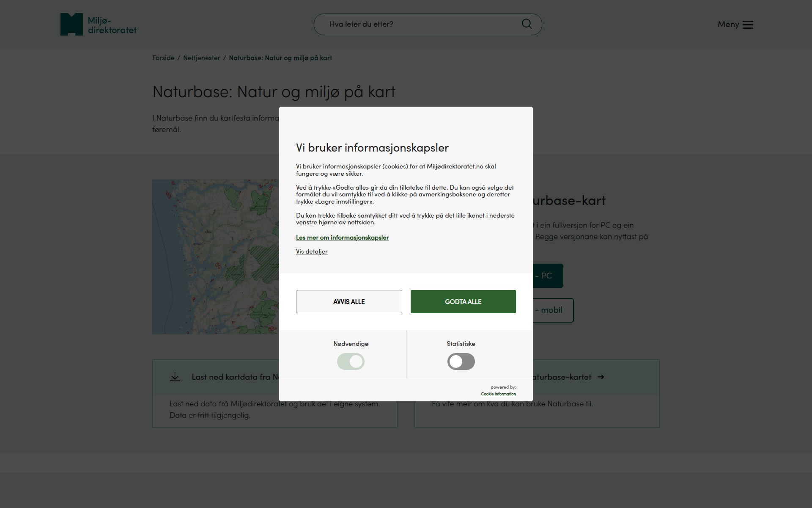Click the search field 'Hva leter du etter?'
Screen dimensions: 812x508
(x=428, y=24)
